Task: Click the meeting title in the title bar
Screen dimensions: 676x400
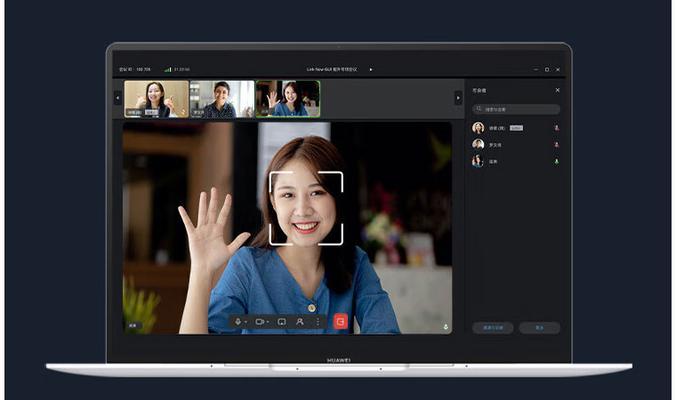Action: tap(332, 69)
